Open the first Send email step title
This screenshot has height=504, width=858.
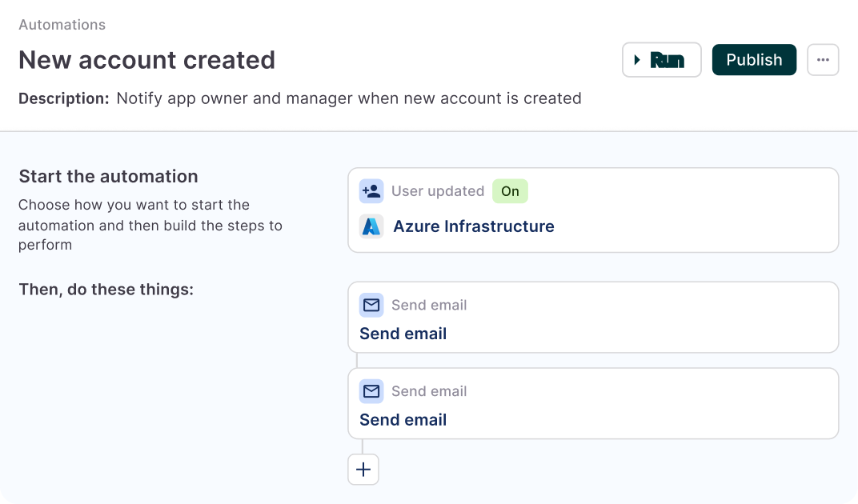[x=403, y=334]
